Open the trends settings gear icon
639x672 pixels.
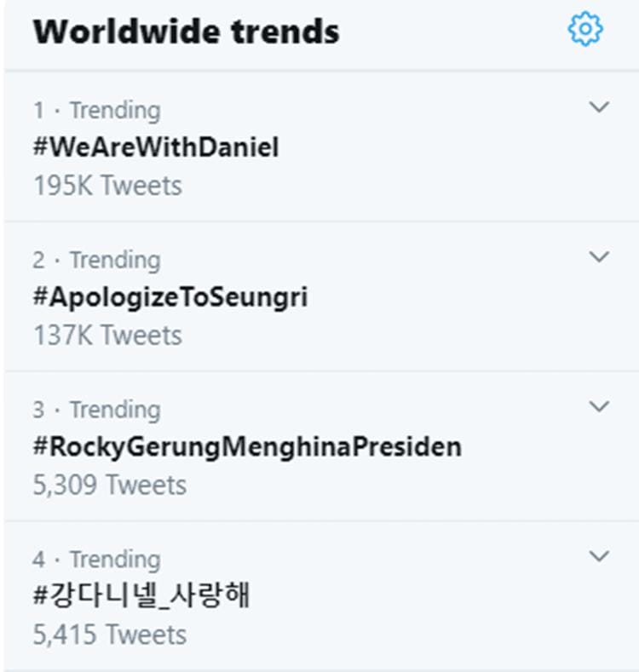point(585,31)
